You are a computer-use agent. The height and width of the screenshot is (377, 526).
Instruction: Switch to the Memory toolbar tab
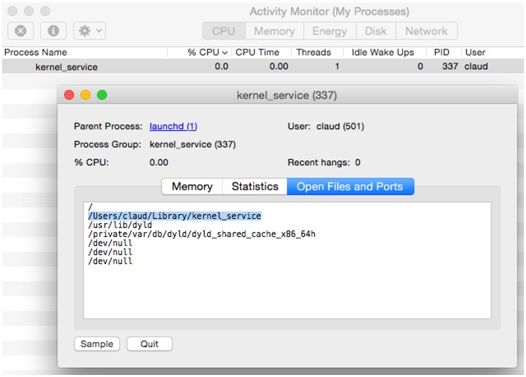pyautogui.click(x=274, y=31)
